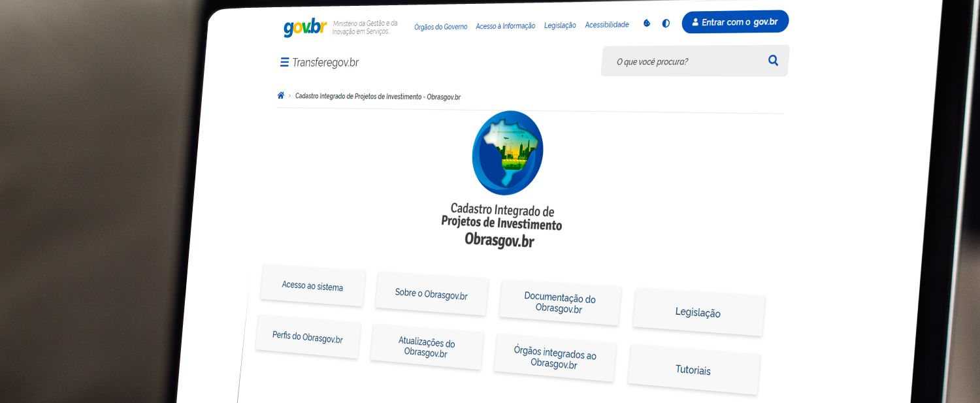Open Órgãos do Governo in top navigation
980x403 pixels.
click(x=440, y=27)
